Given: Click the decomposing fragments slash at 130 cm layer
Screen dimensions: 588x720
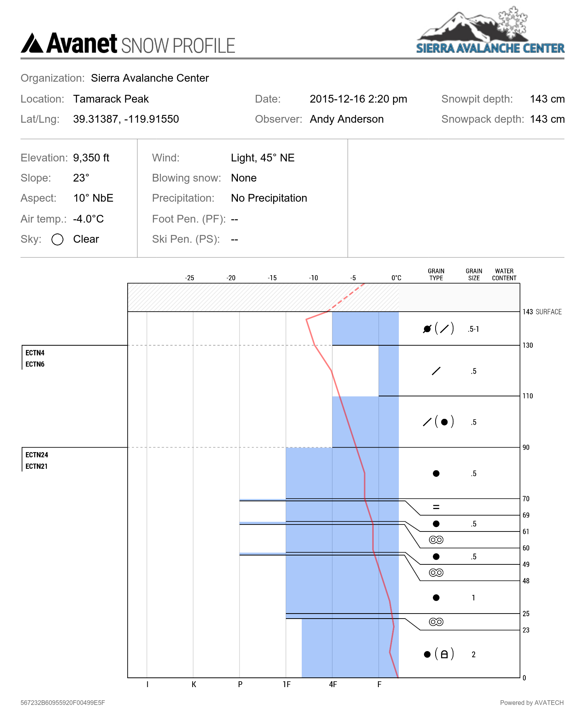Looking at the screenshot, I should (x=436, y=371).
